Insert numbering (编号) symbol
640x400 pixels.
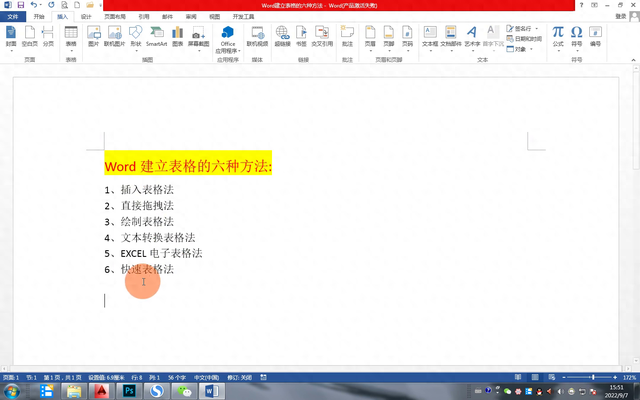point(595,37)
